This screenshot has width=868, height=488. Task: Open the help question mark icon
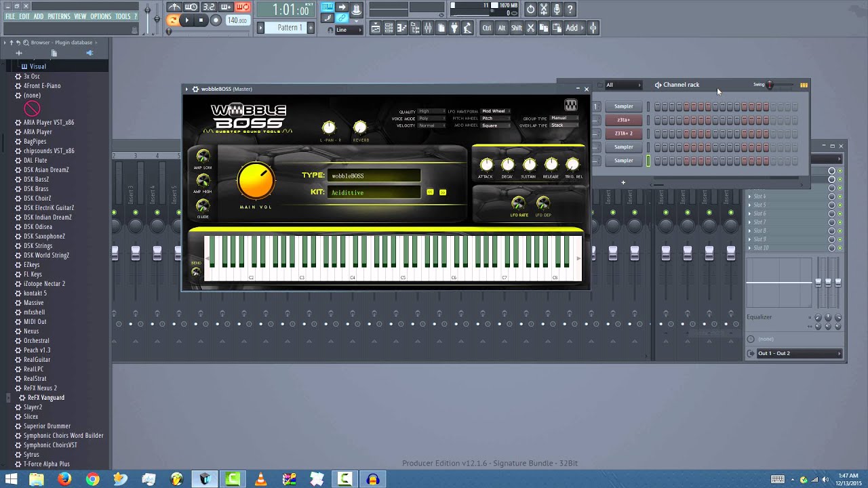tap(570, 9)
